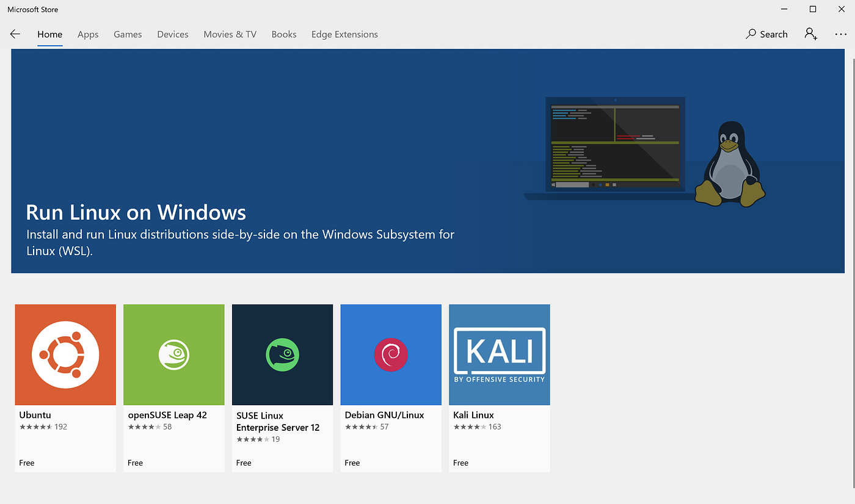
Task: Open the Kali Linux tile icon
Action: (500, 355)
